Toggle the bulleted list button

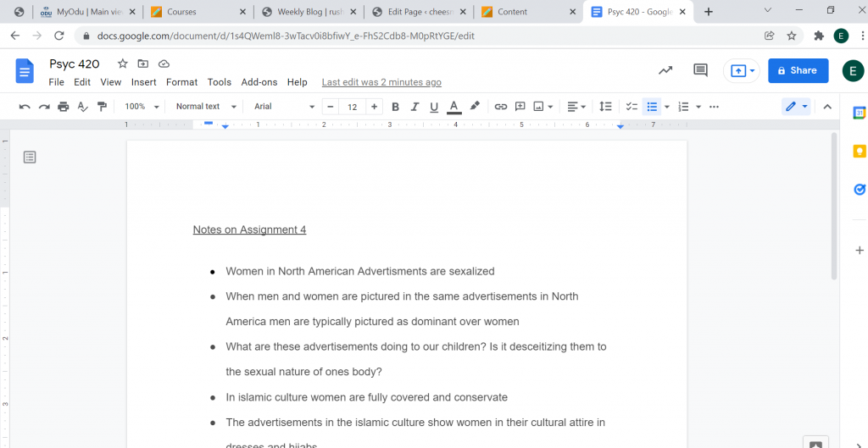652,107
